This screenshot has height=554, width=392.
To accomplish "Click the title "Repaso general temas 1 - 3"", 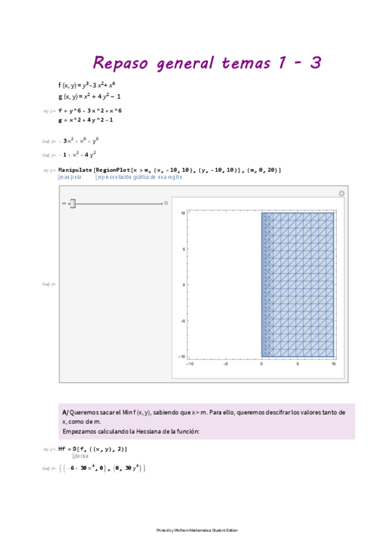I will point(207,63).
